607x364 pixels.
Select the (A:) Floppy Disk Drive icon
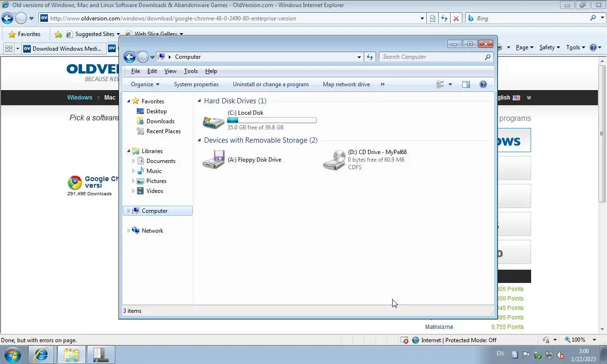tap(213, 160)
